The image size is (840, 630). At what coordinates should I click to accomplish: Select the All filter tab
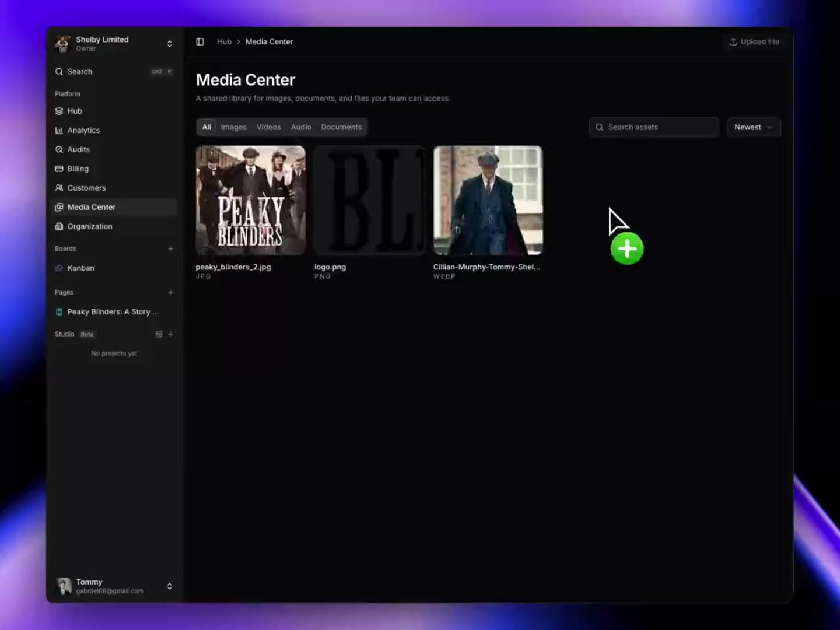click(x=206, y=127)
